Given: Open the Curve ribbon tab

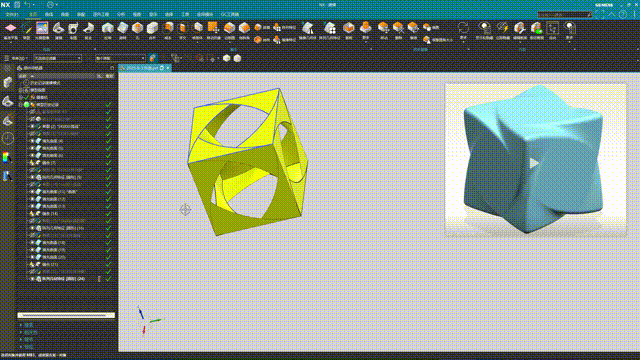Looking at the screenshot, I should pos(49,14).
